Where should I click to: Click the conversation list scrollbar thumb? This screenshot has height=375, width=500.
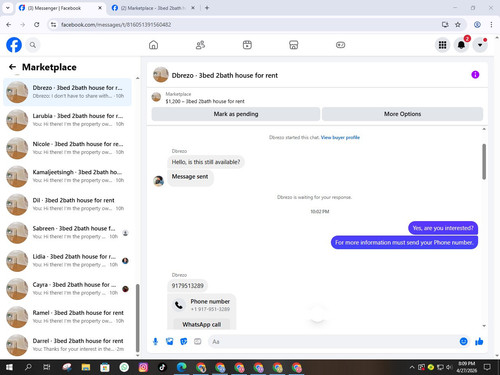point(138,318)
